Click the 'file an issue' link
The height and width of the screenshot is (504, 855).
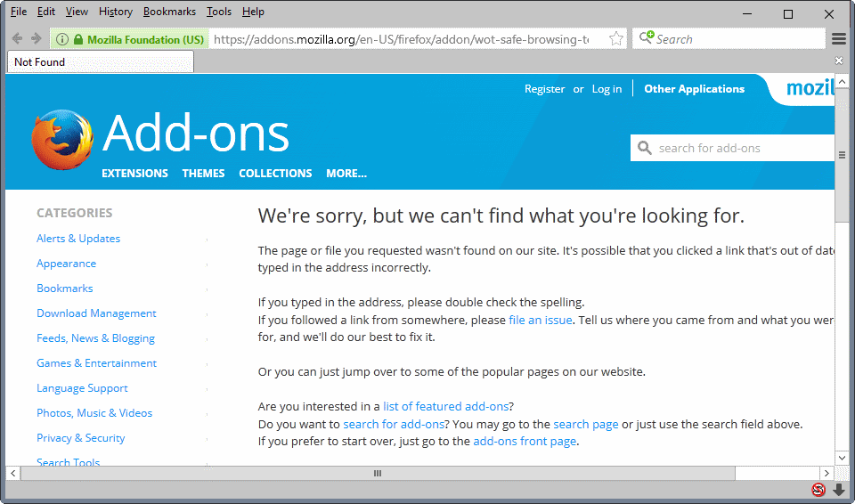point(541,320)
